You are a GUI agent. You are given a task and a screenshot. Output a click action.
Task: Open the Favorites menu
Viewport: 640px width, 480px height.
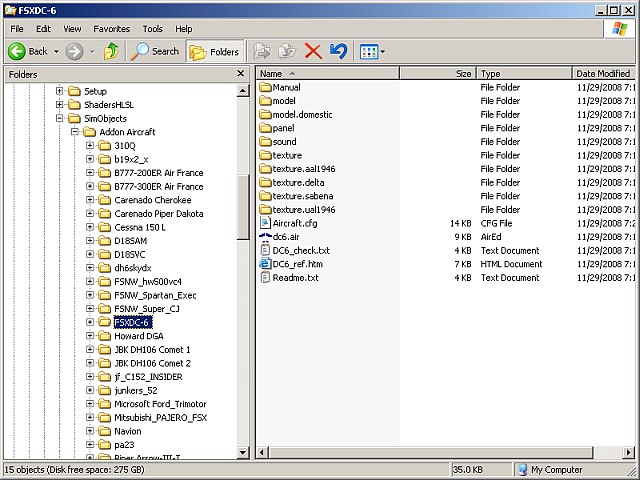pyautogui.click(x=111, y=29)
